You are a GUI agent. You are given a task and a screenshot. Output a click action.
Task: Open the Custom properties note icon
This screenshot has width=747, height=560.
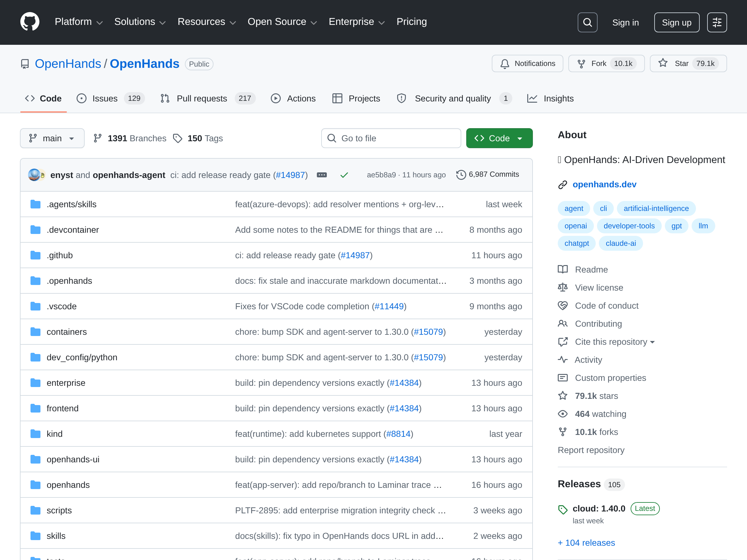(x=563, y=378)
